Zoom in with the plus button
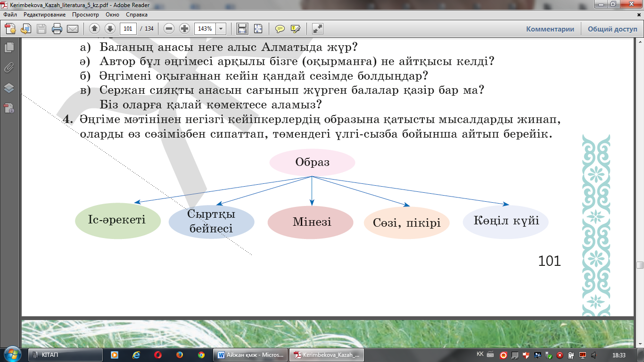The width and height of the screenshot is (644, 362). (x=184, y=29)
